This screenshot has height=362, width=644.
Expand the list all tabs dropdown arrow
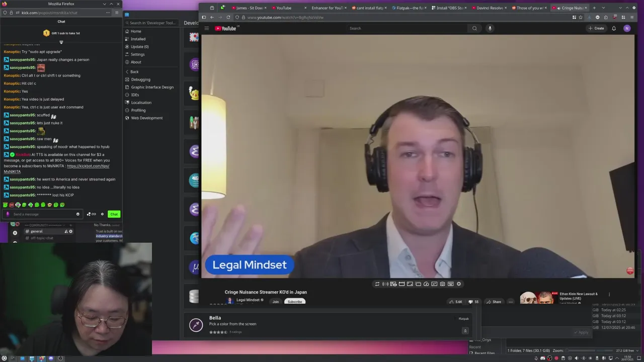603,8
